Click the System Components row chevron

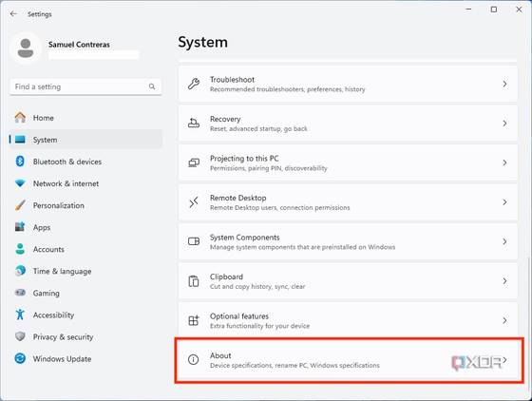tap(504, 241)
